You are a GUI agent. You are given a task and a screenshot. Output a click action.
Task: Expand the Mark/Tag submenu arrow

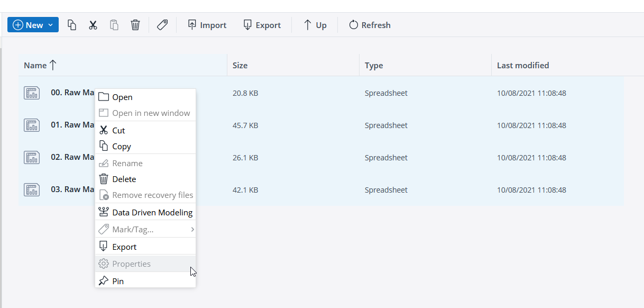(x=192, y=230)
